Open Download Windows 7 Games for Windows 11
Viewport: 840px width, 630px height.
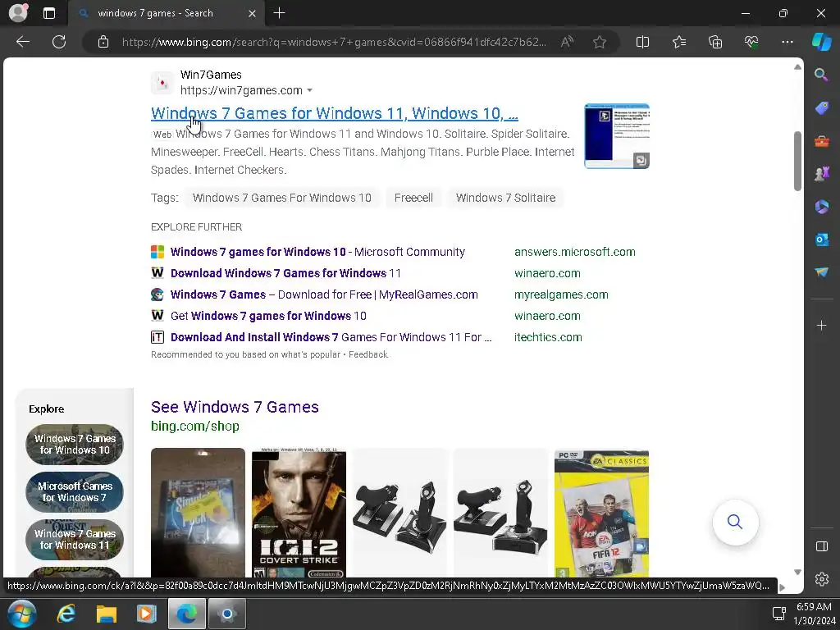(x=285, y=273)
